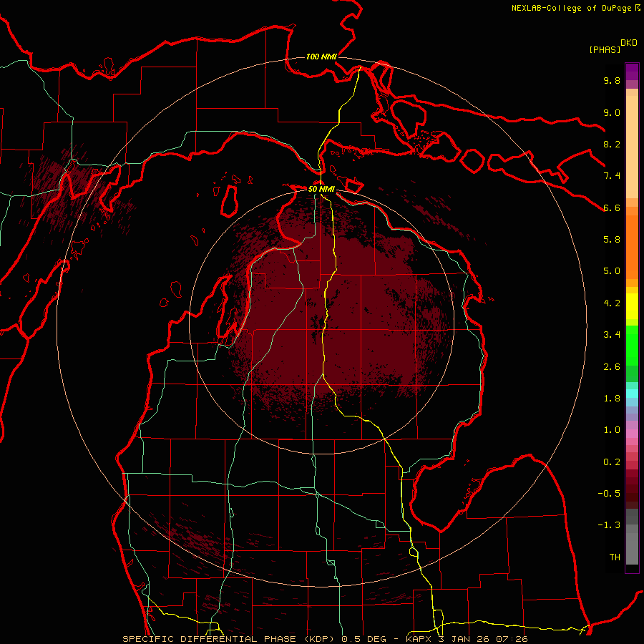This screenshot has height=644, width=644.
Task: Click the 0.2 value on the color scale
Action: tap(612, 462)
